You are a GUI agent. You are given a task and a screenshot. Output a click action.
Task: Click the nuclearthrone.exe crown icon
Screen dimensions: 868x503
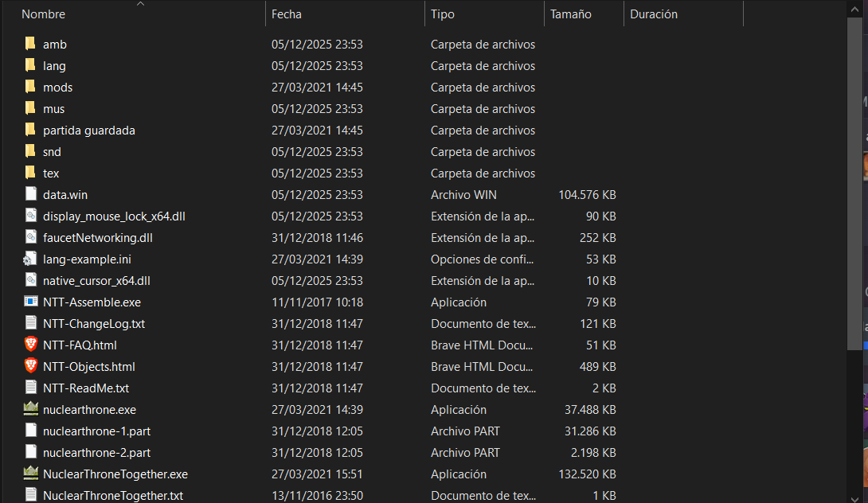[31, 410]
